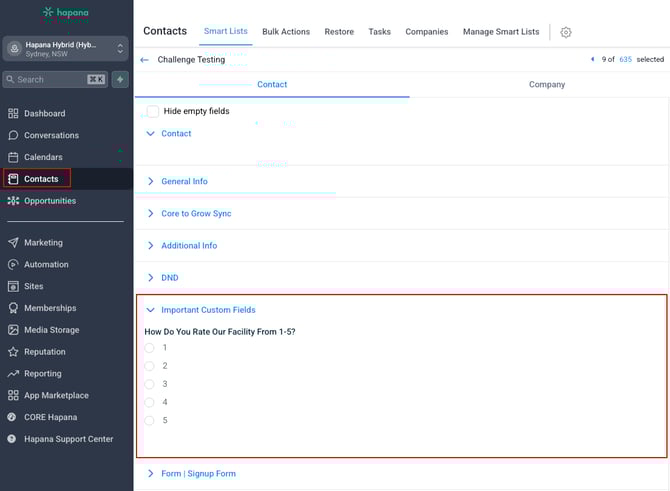Open Dashboard from sidebar
670x491 pixels.
pyautogui.click(x=44, y=113)
